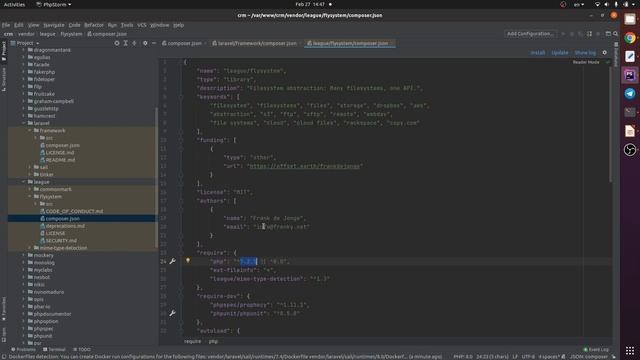Click the Collapse All icon in Project panel
This screenshot has width=640, height=360.
134,43
